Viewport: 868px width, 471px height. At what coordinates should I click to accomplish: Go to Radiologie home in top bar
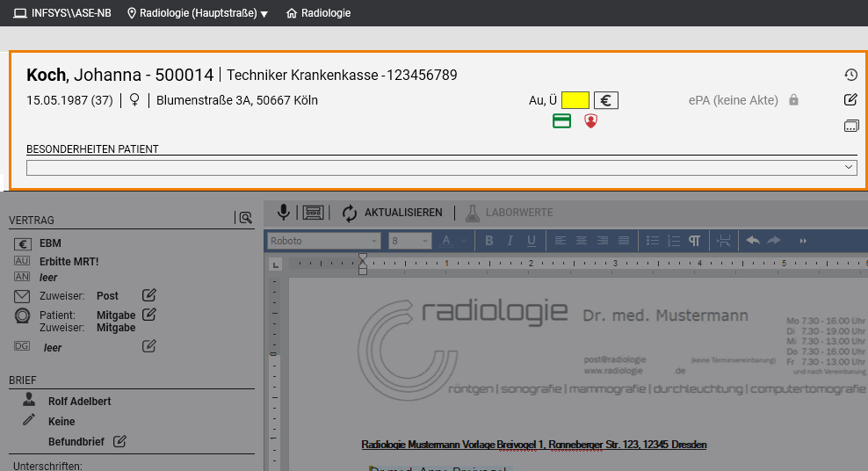pyautogui.click(x=318, y=13)
